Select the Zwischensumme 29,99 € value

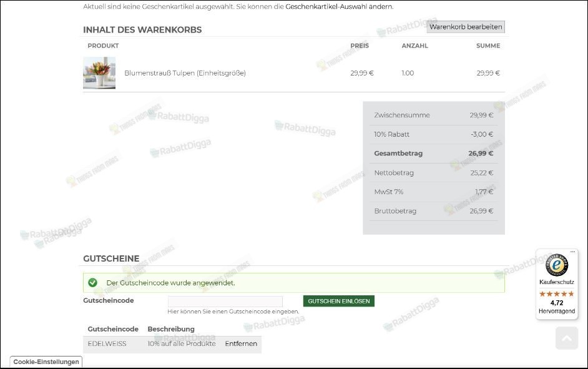[481, 115]
